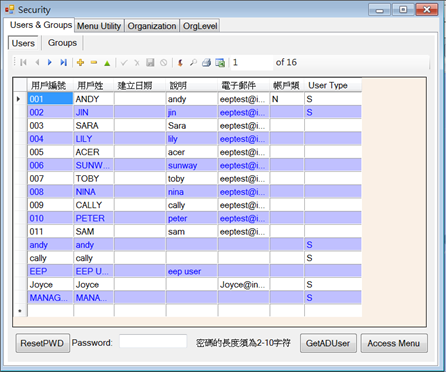The width and height of the screenshot is (446, 372).
Task: Click the EEP user ID cell
Action: (50, 271)
